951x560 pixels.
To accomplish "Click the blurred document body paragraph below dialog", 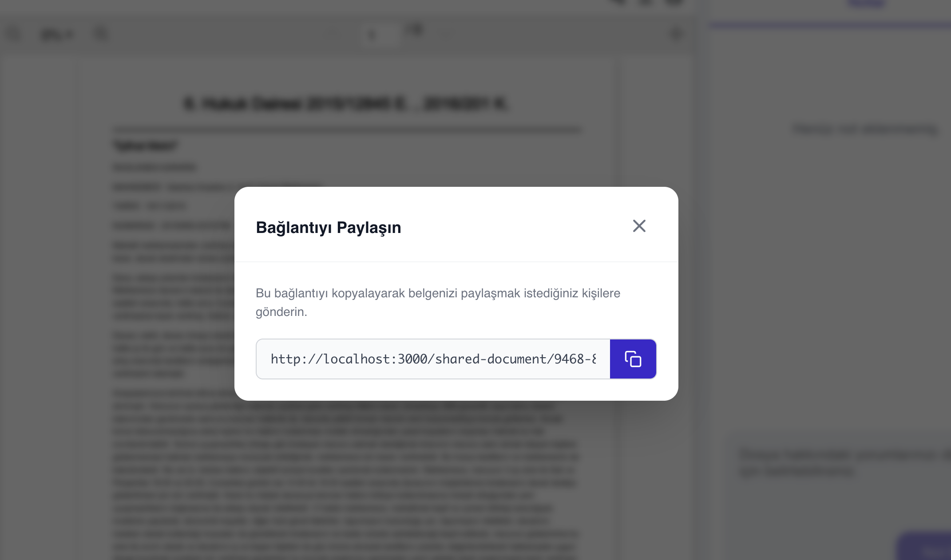I will coord(345,470).
